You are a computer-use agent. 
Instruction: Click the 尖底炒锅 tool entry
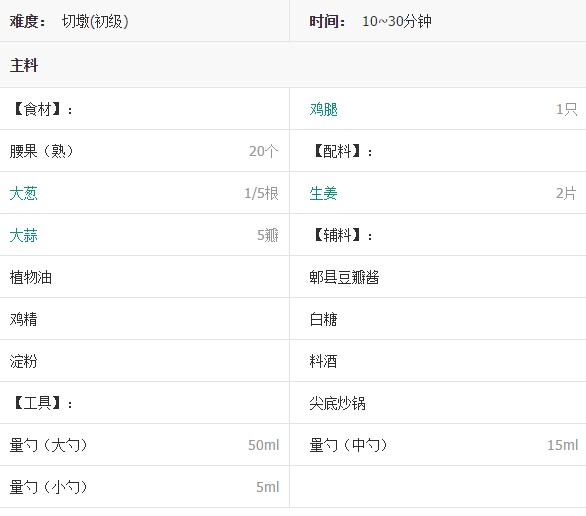337,403
